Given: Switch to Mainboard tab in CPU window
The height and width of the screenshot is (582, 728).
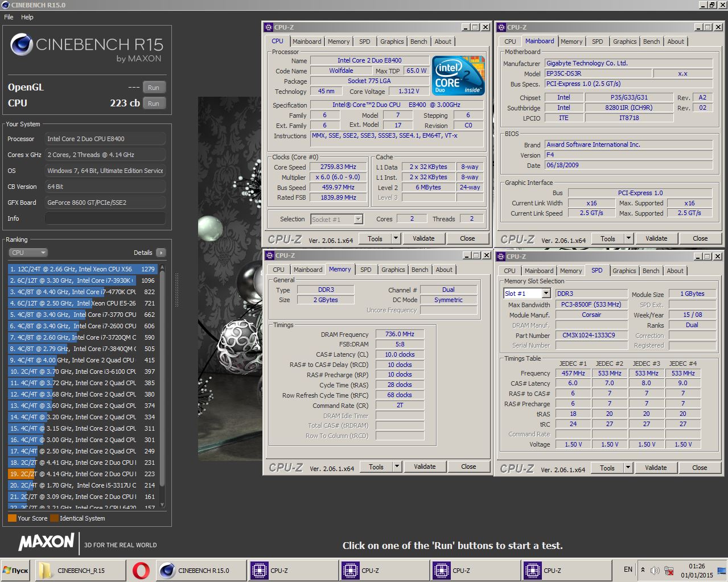Looking at the screenshot, I should point(307,42).
